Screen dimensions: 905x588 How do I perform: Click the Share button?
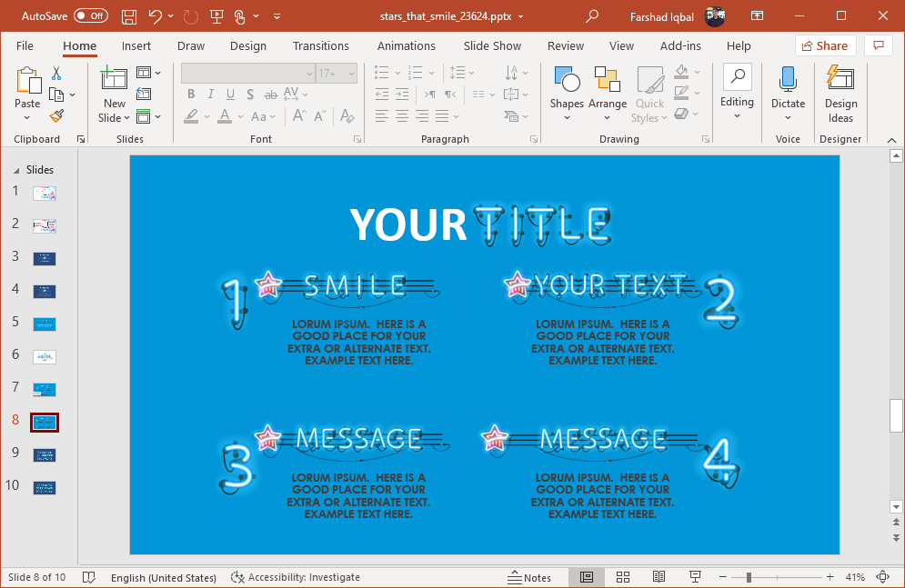[x=825, y=46]
